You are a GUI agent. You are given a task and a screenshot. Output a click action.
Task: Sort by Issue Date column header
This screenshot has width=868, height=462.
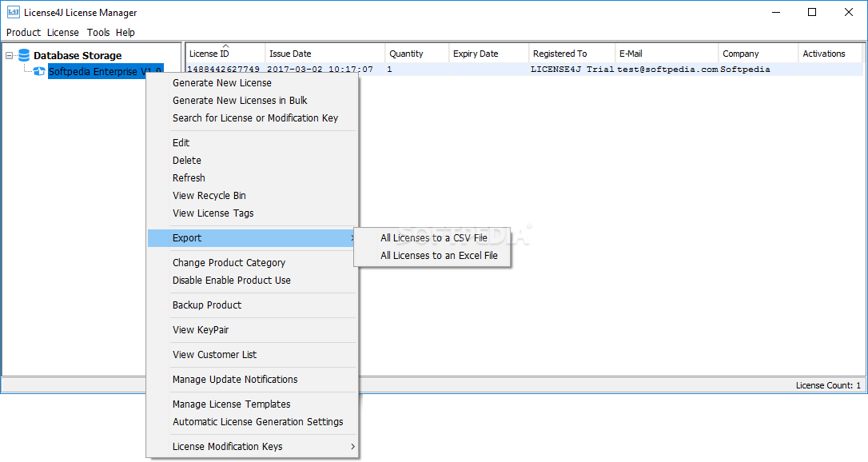[325, 53]
